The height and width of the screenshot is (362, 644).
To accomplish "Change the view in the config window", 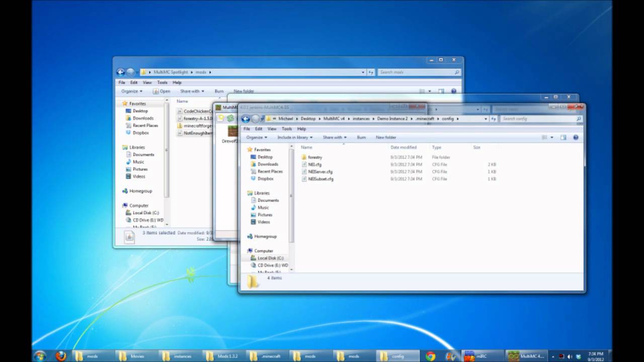I will click(x=544, y=137).
